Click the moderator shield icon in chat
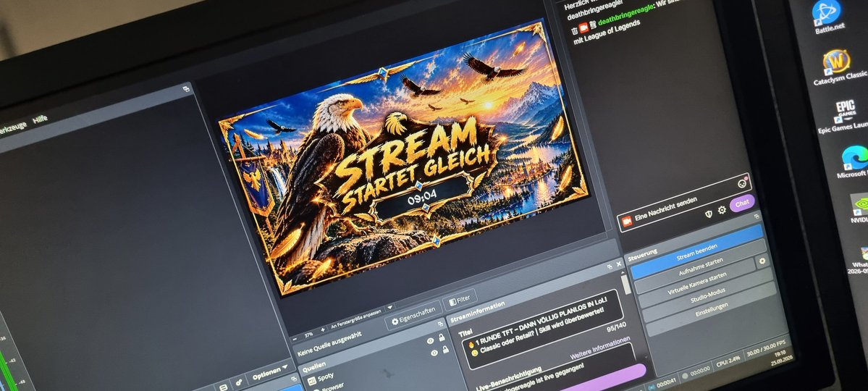This screenshot has width=868, height=391. click(x=708, y=214)
